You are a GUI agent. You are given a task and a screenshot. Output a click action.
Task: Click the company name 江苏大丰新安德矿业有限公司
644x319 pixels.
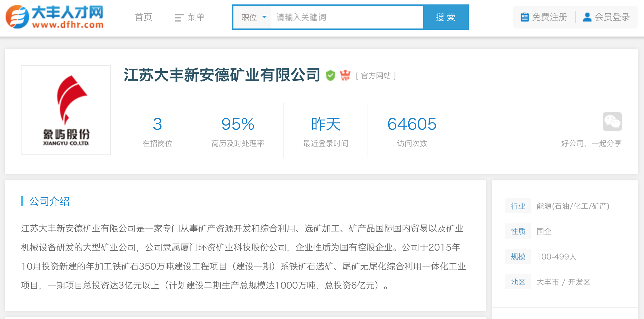222,75
